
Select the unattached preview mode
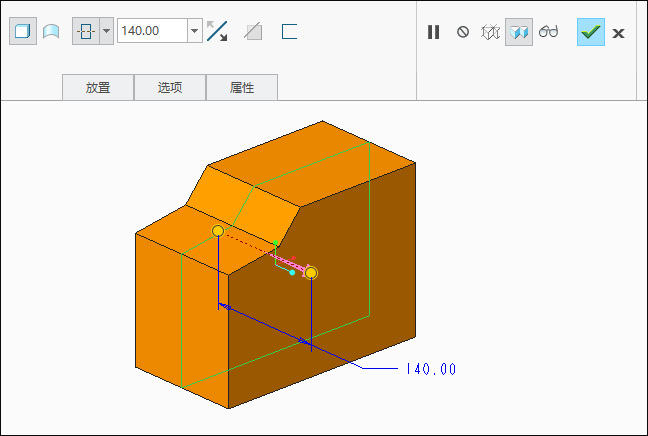(491, 32)
